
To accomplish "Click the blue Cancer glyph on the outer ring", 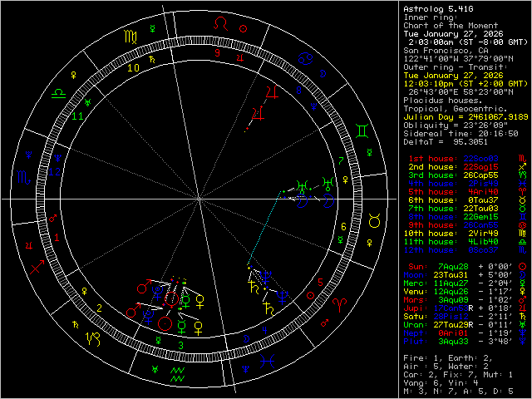I will (x=306, y=59).
